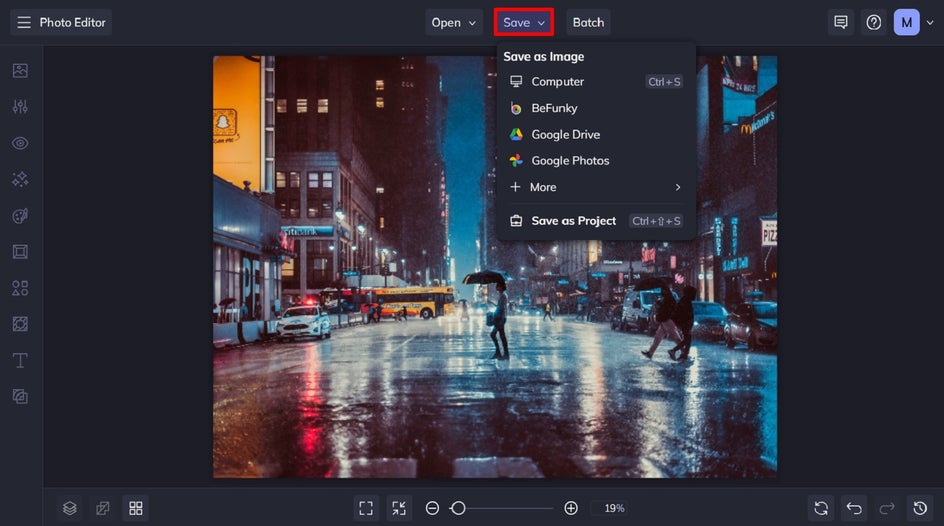
Task: Expand the More submenu arrow
Action: tap(678, 187)
